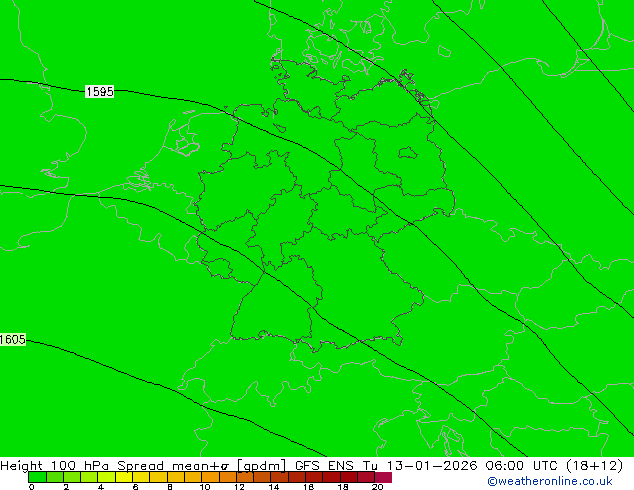Pick the first bright green legend swatch at 0
Image resolution: width=634 pixels, height=490 pixels.
pyautogui.click(x=37, y=477)
